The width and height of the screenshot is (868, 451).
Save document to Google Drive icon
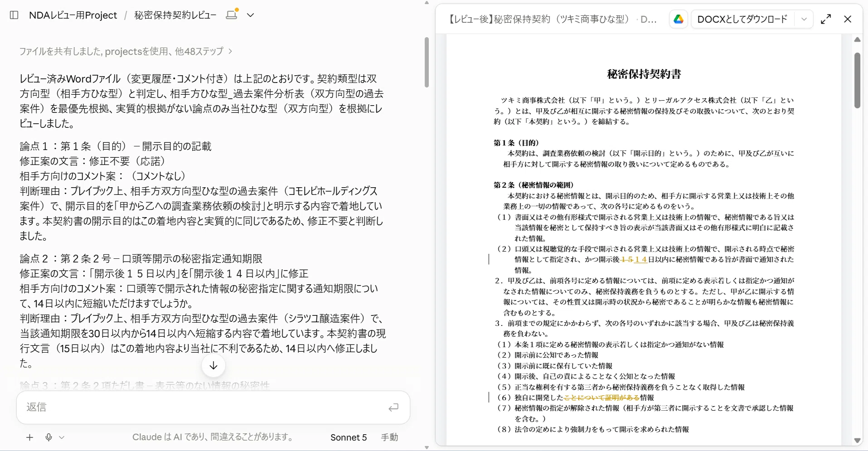tap(679, 19)
